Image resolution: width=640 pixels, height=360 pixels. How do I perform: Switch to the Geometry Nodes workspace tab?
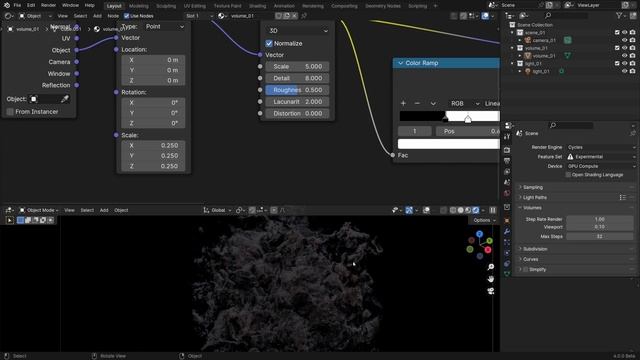[382, 6]
